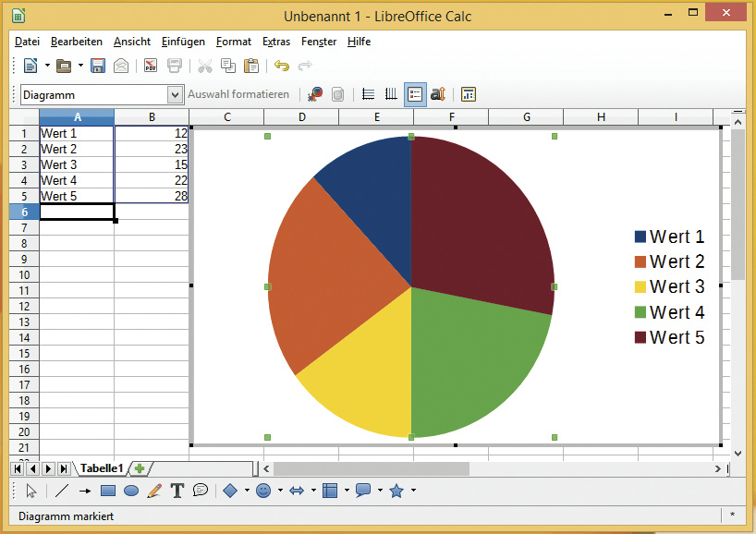Click the Open folder icon
This screenshot has height=534, width=756.
(x=64, y=66)
